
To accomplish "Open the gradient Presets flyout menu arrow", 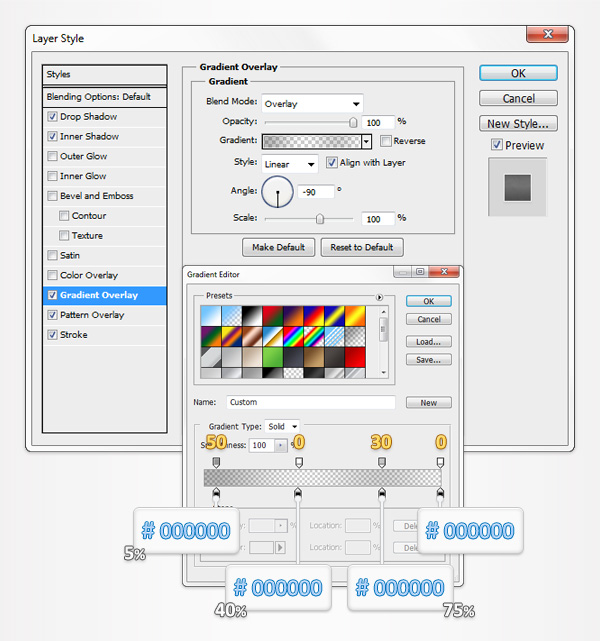I will pyautogui.click(x=380, y=297).
